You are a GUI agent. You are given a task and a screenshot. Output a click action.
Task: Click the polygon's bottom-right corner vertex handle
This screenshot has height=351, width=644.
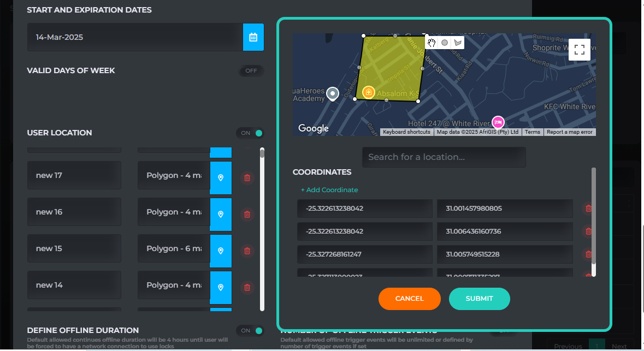tap(418, 101)
